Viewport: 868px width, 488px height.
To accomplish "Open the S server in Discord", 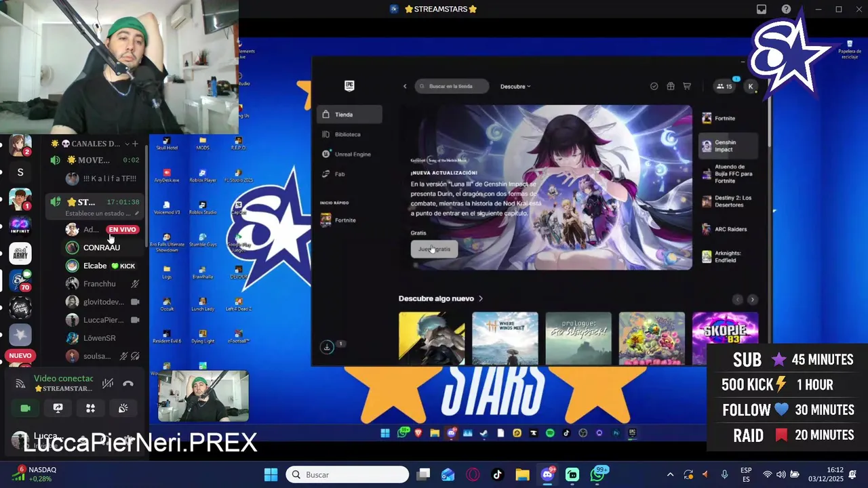I will coord(20,172).
